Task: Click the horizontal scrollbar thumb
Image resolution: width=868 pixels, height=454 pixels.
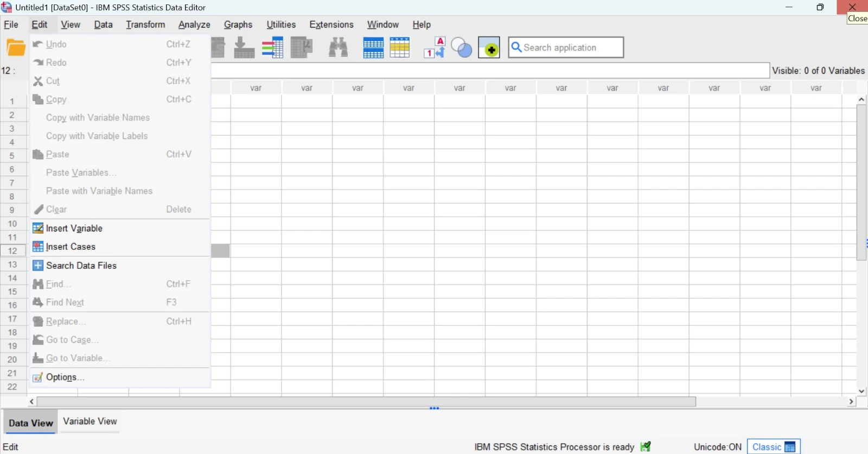Action: pos(366,402)
